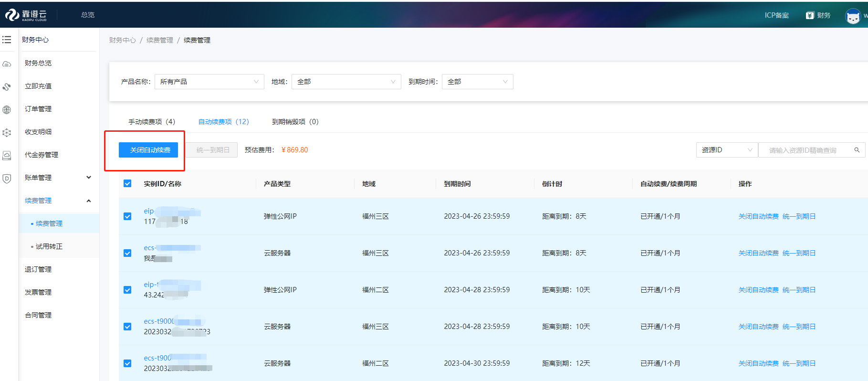Click 关闭自动续费 for 云服务器 2023-04-30 row

[x=759, y=363]
